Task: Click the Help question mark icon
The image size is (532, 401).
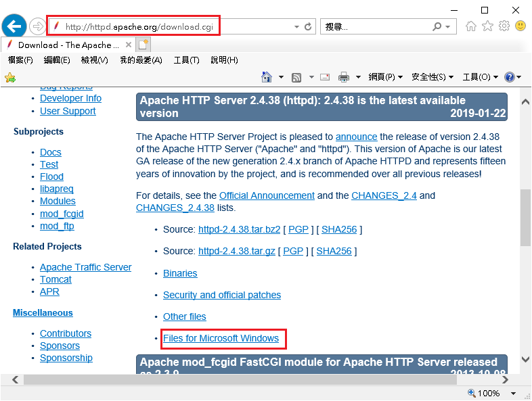Action: coord(509,77)
